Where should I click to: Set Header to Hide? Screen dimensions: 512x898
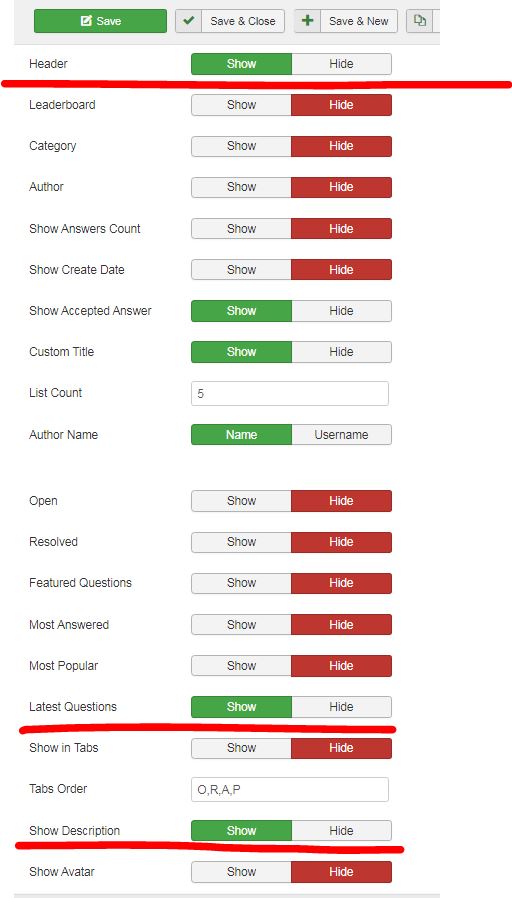(341, 64)
